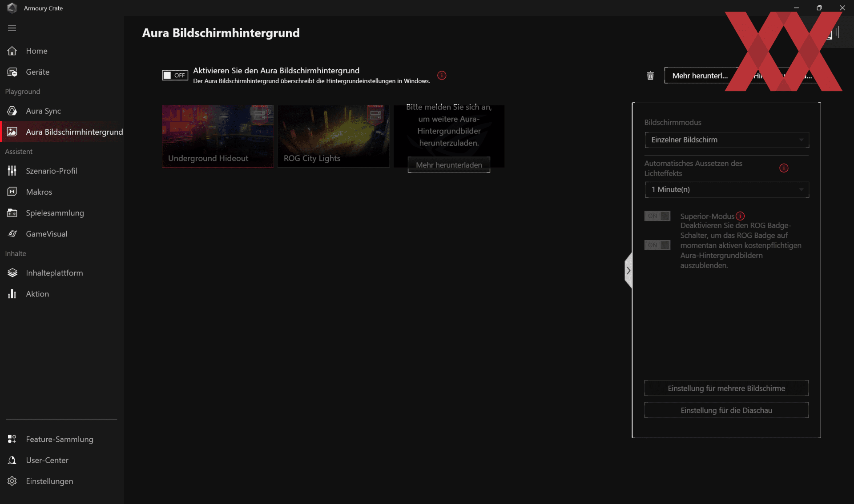Click the Feature-Sammlung icon

pos(12,439)
